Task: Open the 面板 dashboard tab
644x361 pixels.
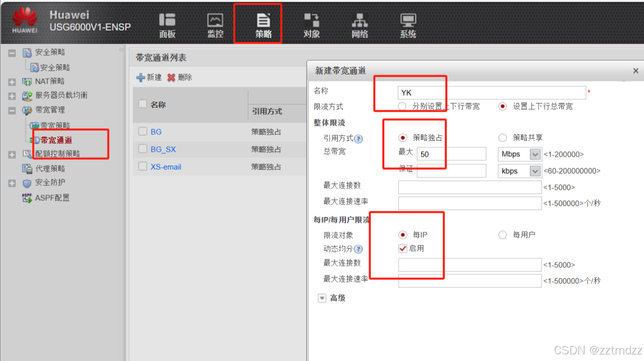Action: 167,25
